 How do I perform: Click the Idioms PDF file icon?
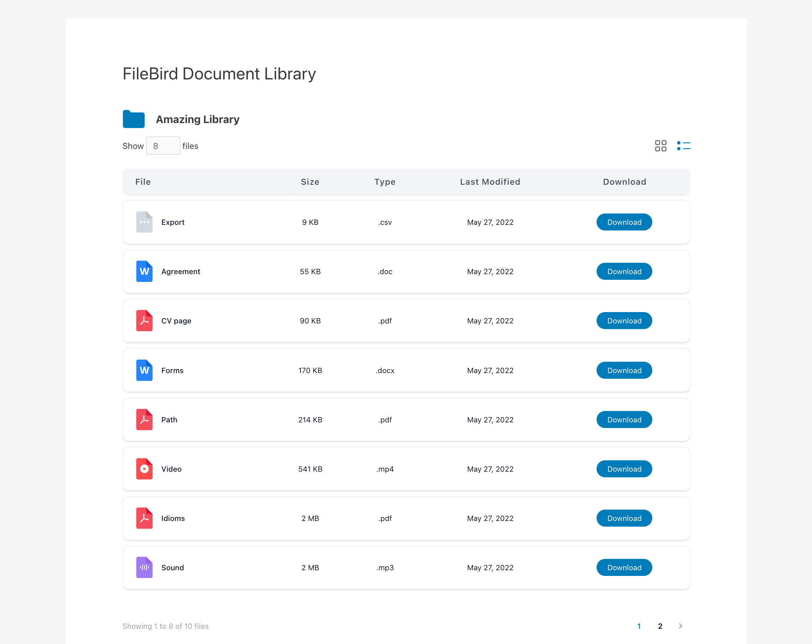coord(144,518)
